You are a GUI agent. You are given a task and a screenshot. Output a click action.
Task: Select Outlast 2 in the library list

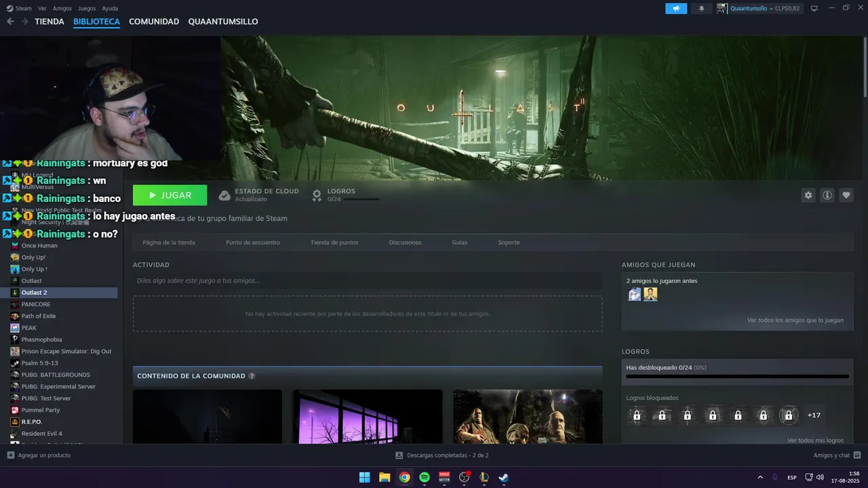59,293
